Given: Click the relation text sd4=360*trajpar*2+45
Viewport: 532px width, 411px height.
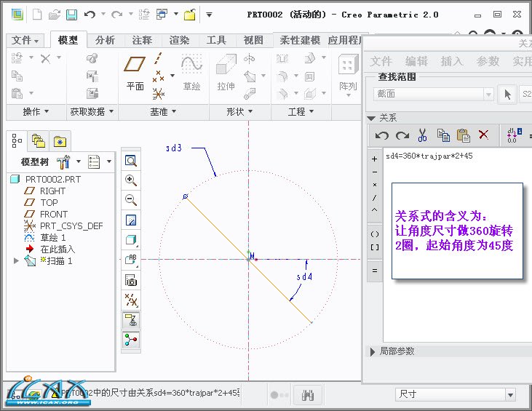Looking at the screenshot, I should click(x=429, y=156).
